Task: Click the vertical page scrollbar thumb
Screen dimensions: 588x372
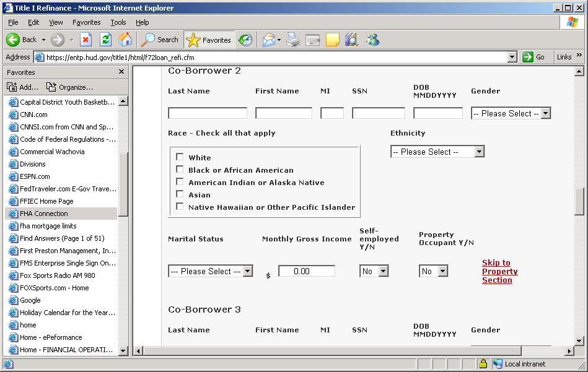Action: (x=579, y=201)
